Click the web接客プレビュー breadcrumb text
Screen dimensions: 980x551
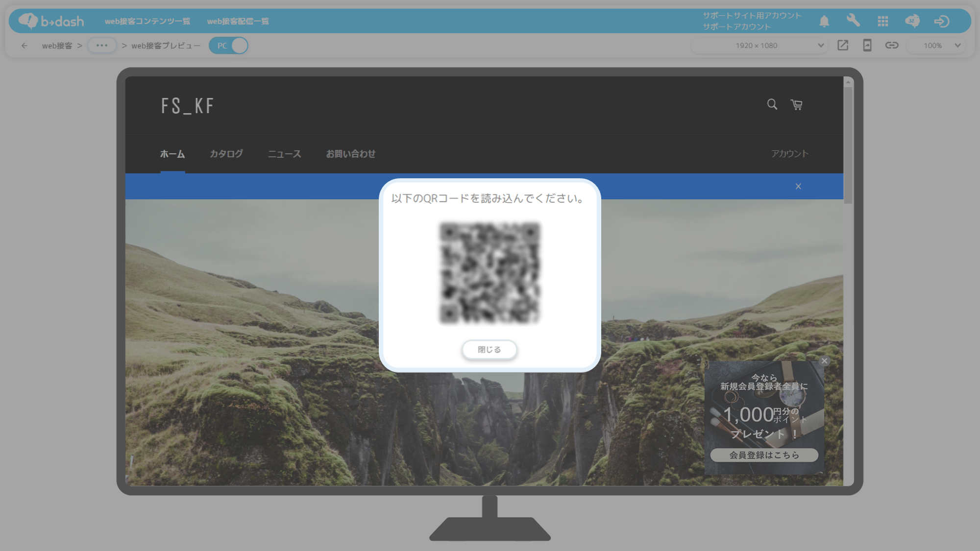(x=166, y=46)
